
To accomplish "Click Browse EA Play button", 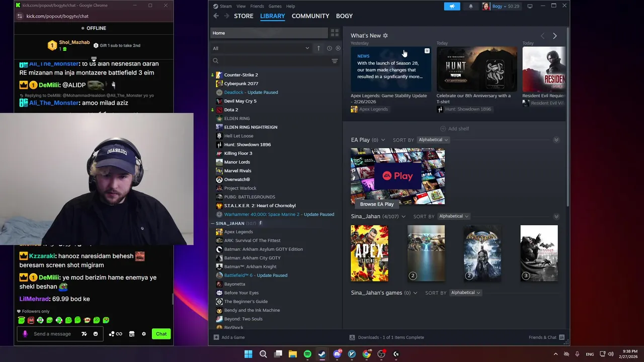I will pos(377,204).
